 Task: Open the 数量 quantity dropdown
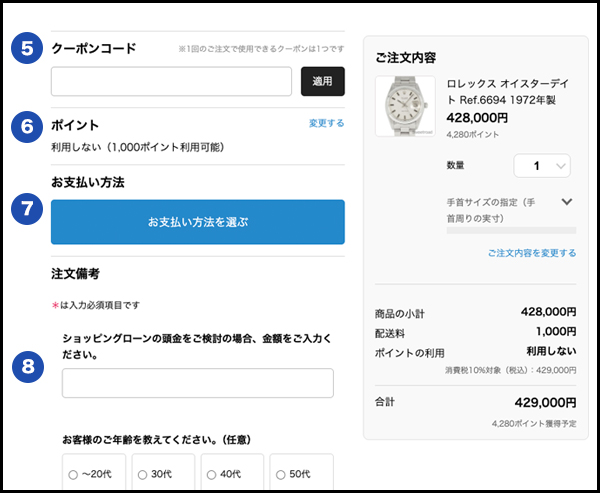click(543, 165)
